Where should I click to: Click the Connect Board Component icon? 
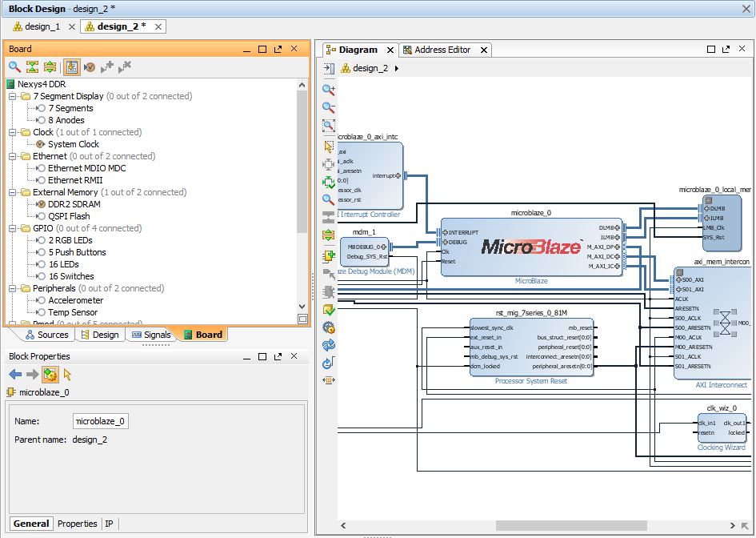point(89,67)
